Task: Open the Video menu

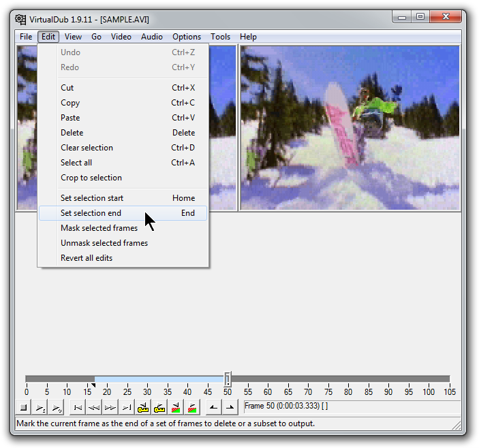Action: (121, 37)
